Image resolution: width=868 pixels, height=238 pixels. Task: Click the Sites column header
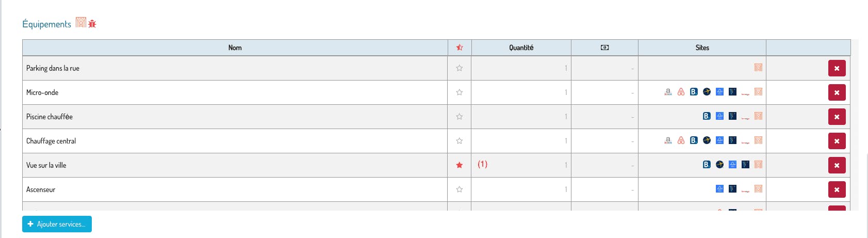pyautogui.click(x=702, y=47)
